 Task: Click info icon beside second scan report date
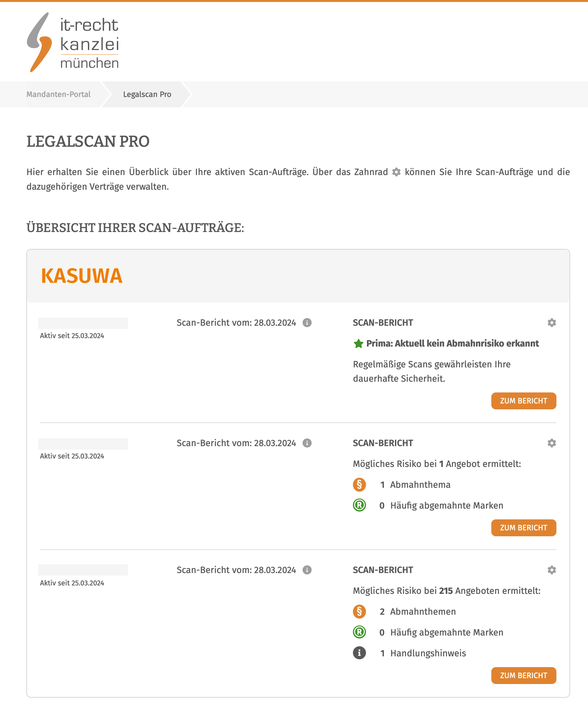(307, 443)
